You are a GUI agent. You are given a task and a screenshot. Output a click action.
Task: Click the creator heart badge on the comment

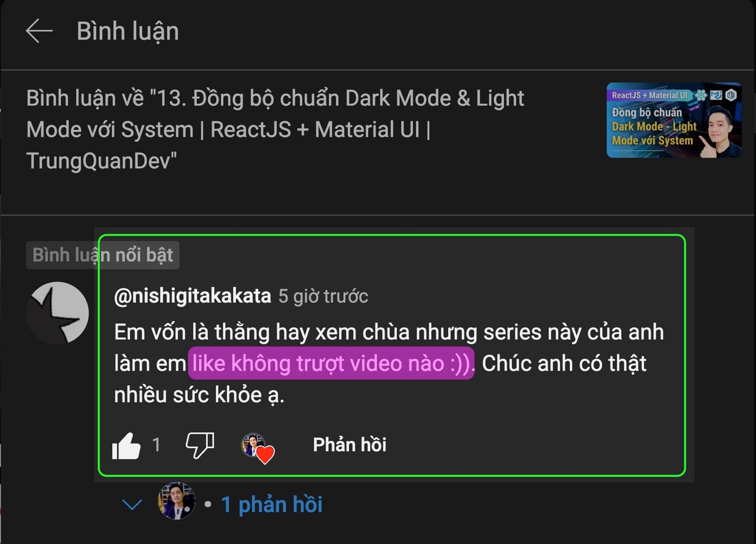pyautogui.click(x=258, y=448)
